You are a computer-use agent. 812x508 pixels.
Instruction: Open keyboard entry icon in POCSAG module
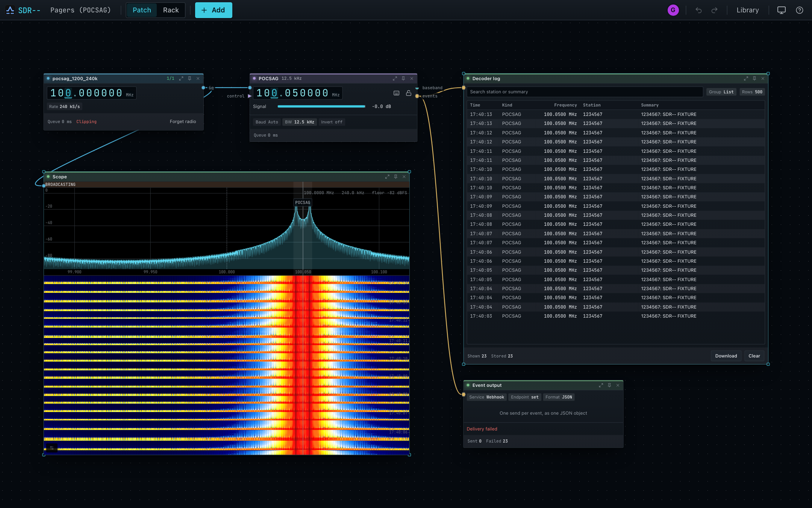click(x=396, y=93)
